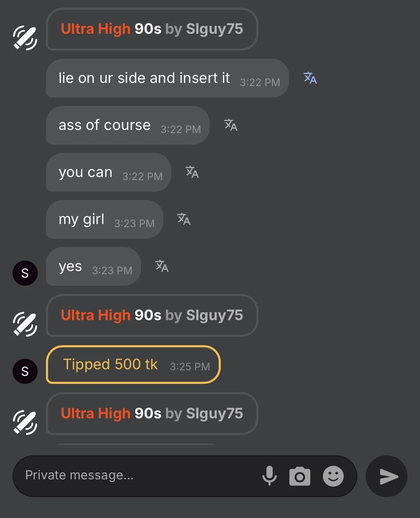
Task: Click the S avatar beside the tip
Action: pyautogui.click(x=25, y=371)
